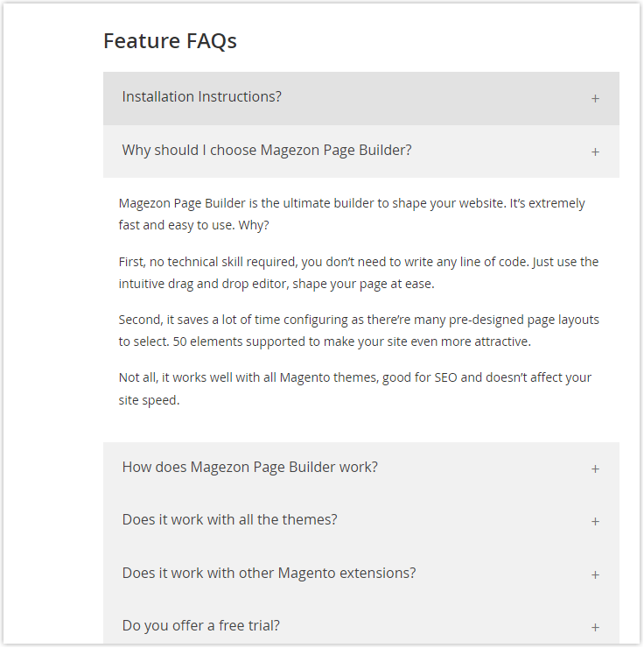This screenshot has width=644, height=648.
Task: Expand Installation Instructions using its plus icon
Action: tap(595, 99)
